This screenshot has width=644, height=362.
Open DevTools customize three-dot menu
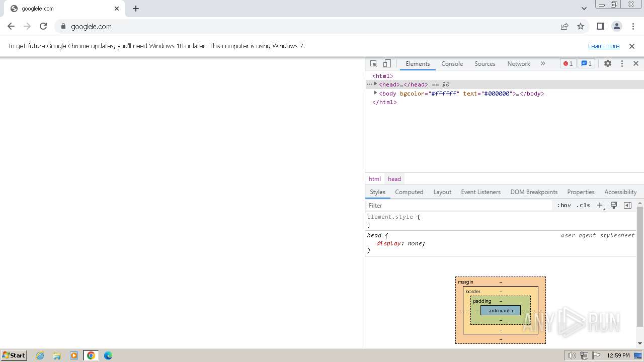pyautogui.click(x=622, y=64)
